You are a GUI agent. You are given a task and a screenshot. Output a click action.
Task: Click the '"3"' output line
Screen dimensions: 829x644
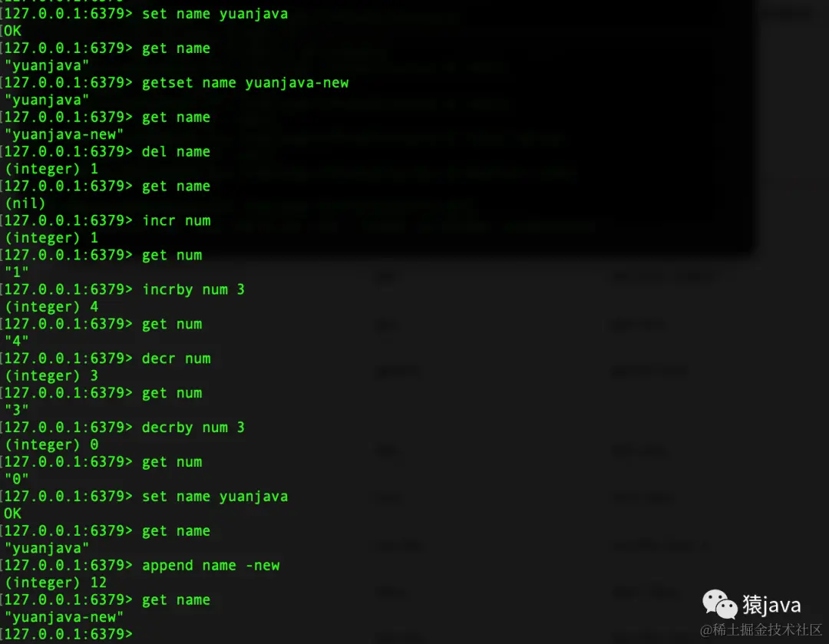tap(16, 410)
